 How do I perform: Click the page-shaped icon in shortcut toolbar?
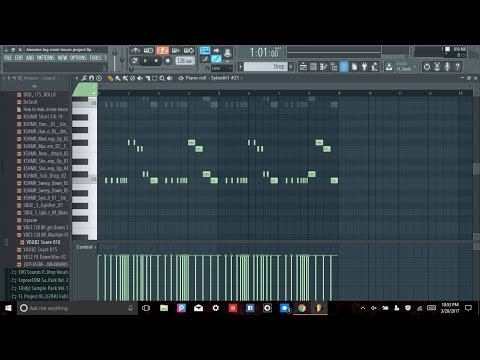click(354, 67)
